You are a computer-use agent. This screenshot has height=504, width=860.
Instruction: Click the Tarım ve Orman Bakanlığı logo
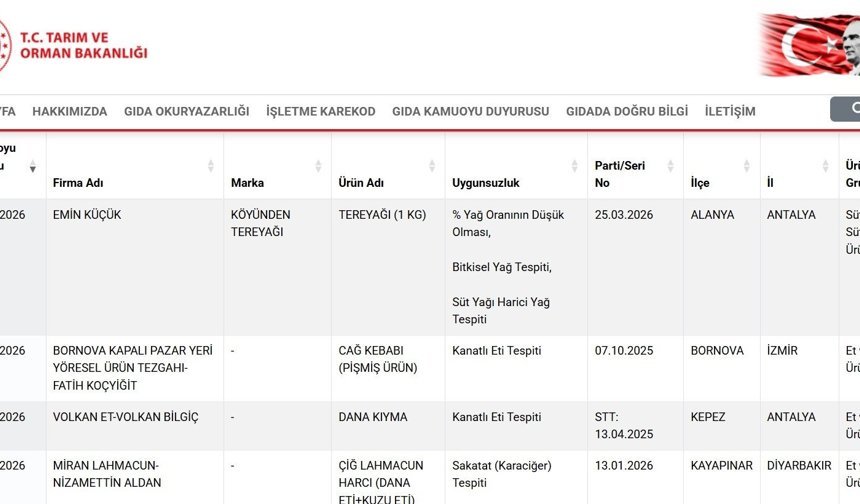(75, 46)
